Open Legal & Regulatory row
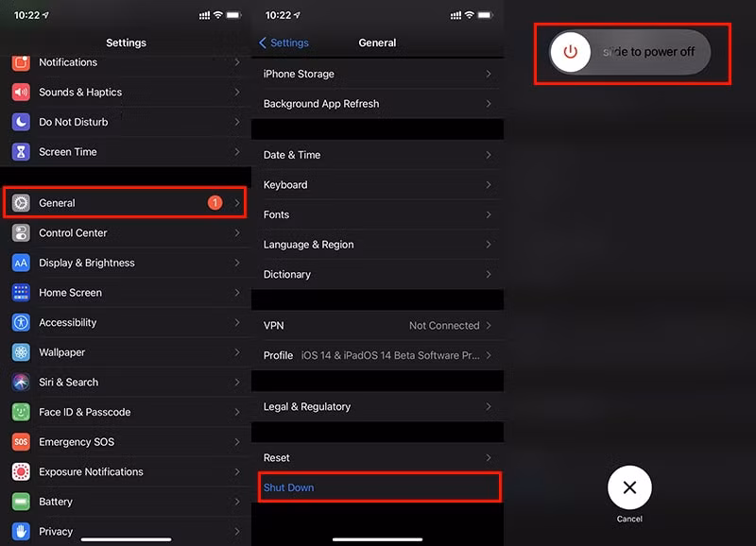The height and width of the screenshot is (546, 756). pyautogui.click(x=377, y=406)
